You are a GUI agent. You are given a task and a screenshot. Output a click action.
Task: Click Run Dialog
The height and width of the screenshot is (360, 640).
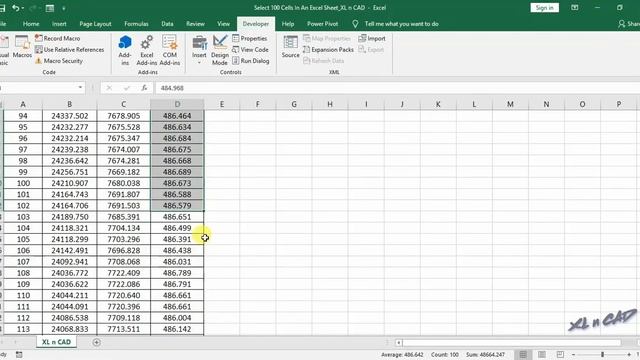251,60
